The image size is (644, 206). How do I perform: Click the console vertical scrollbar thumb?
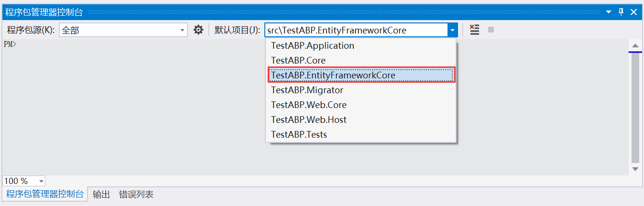click(x=635, y=108)
